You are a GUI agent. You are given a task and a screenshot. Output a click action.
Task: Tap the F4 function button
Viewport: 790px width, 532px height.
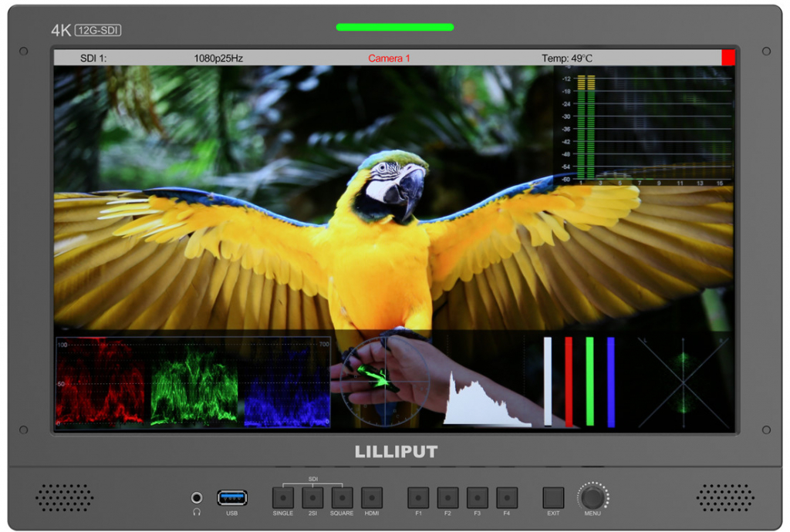[507, 498]
